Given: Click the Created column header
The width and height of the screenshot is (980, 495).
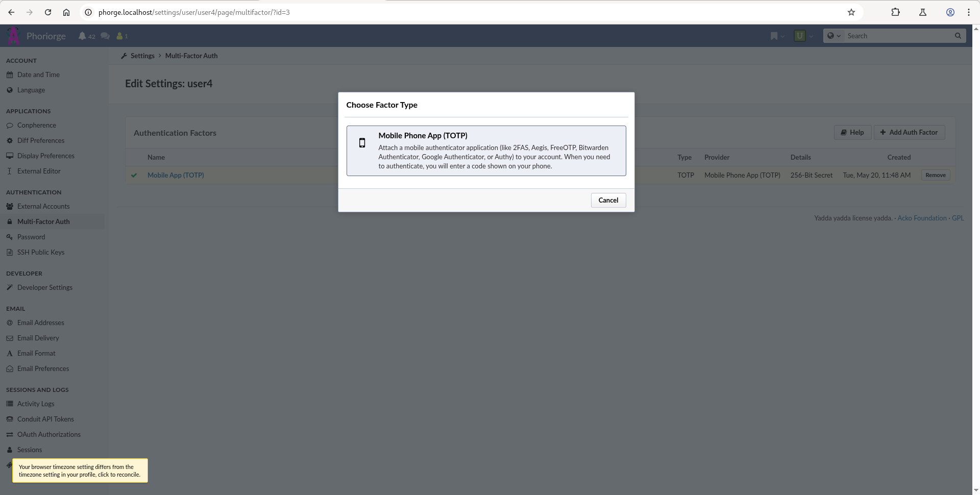Looking at the screenshot, I should (899, 157).
